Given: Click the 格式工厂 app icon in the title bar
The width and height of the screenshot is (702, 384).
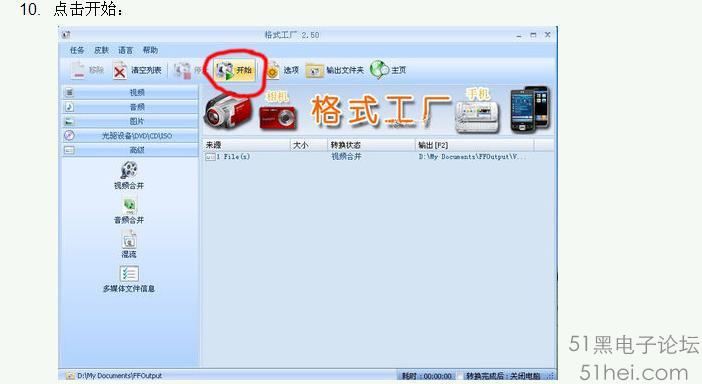Looking at the screenshot, I should pyautogui.click(x=66, y=35).
